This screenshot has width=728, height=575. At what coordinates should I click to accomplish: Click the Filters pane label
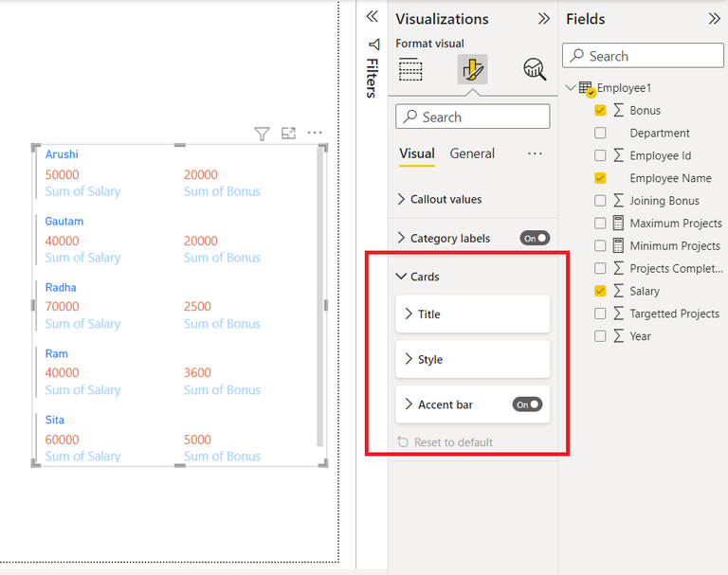coord(373,78)
